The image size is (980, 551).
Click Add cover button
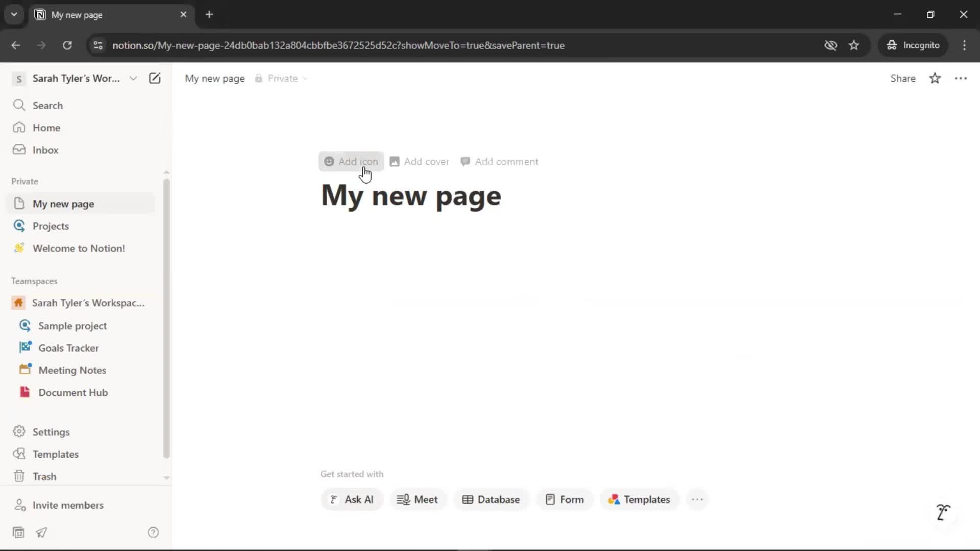pos(419,161)
